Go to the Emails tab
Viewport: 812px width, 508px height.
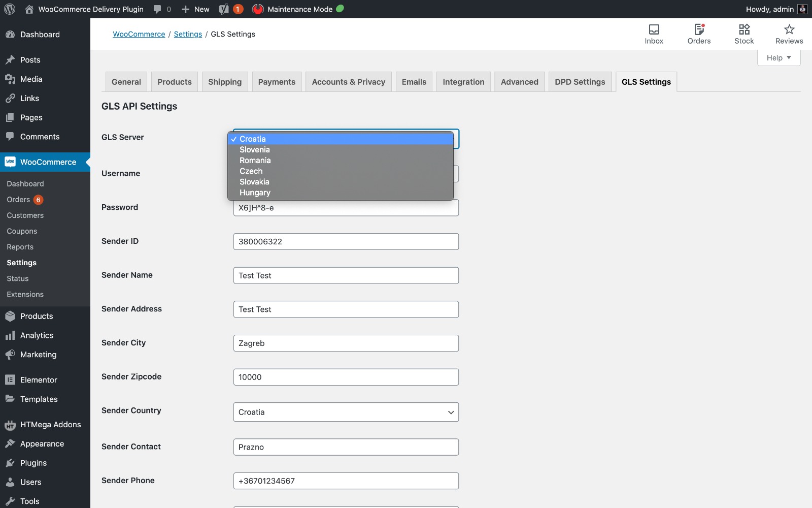pos(414,82)
